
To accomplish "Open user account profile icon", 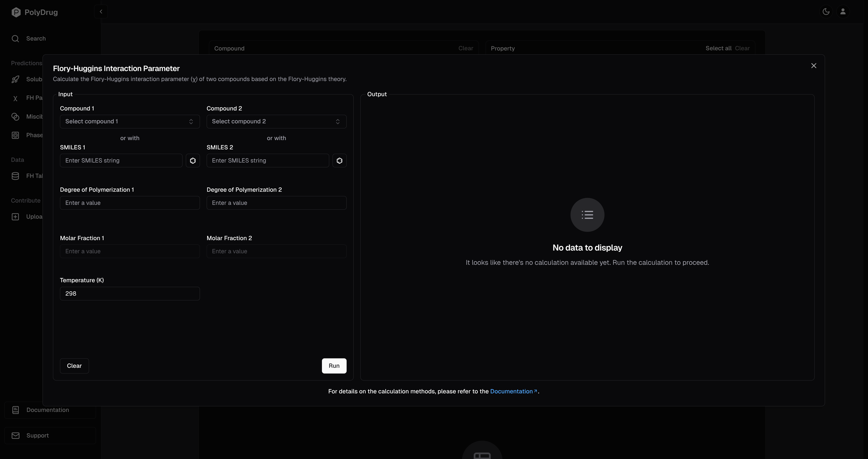I will tap(843, 12).
